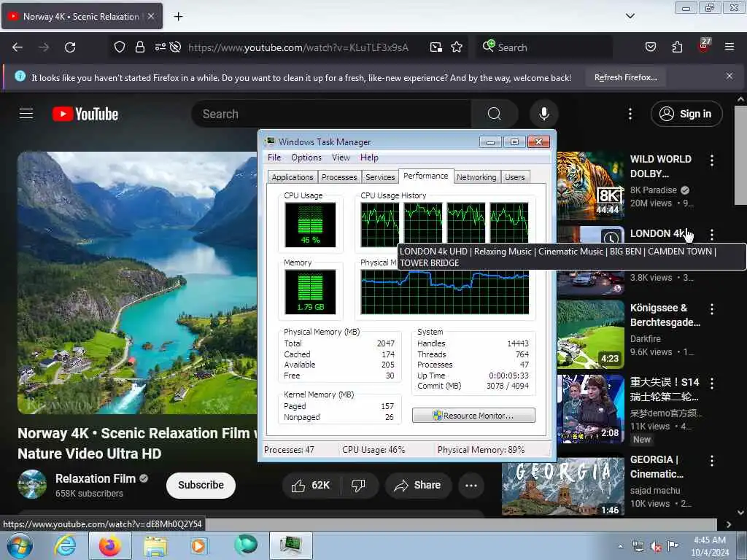The height and width of the screenshot is (560, 747).
Task: Toggle picture-in-picture icon in address bar
Action: click(x=436, y=47)
